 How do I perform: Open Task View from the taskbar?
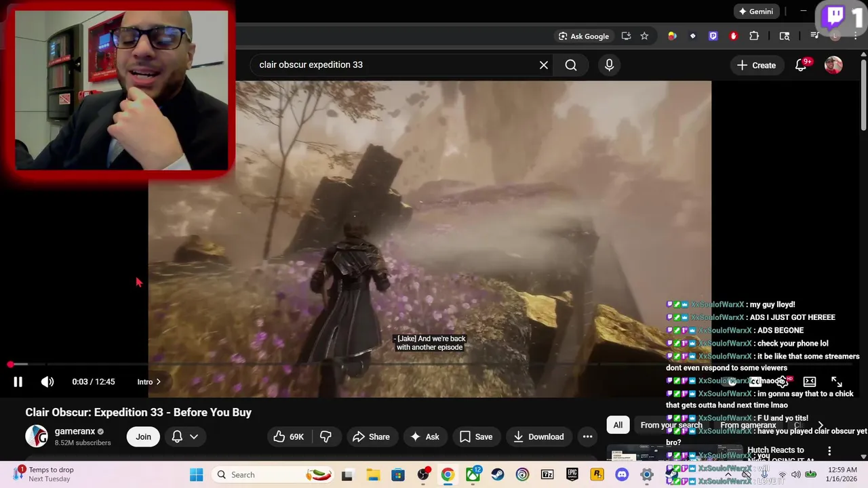[347, 474]
